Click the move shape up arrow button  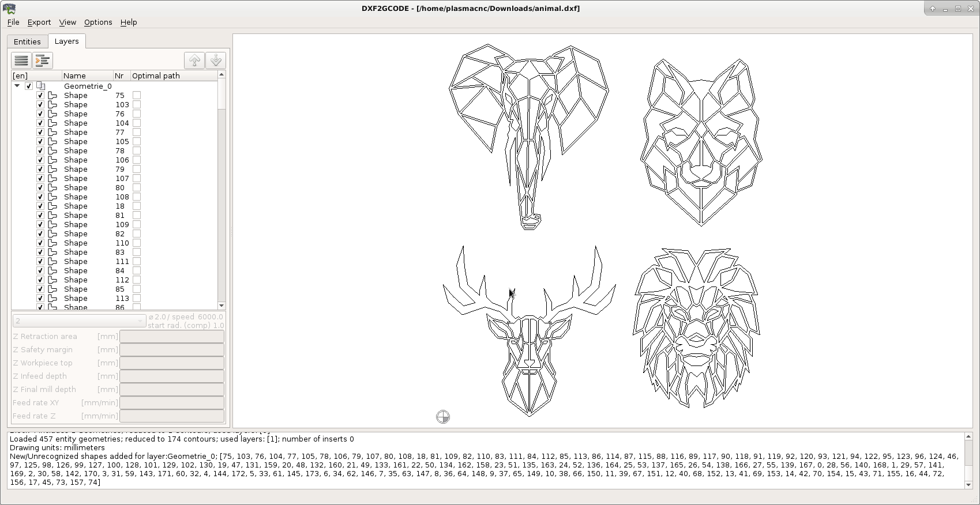[194, 61]
